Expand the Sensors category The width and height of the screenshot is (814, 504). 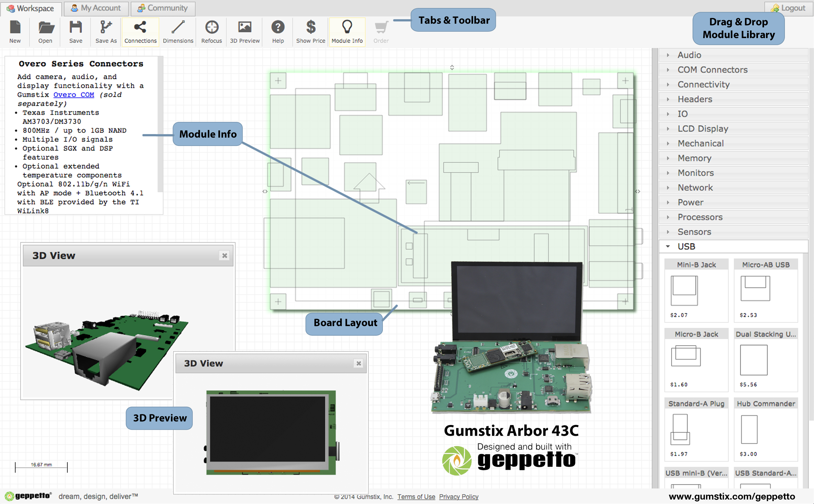click(x=733, y=232)
